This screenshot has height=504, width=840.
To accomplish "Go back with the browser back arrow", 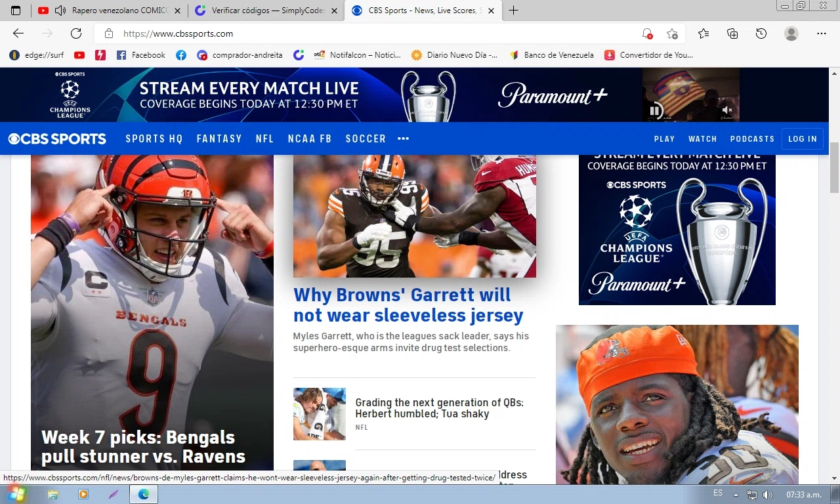I will [x=18, y=33].
